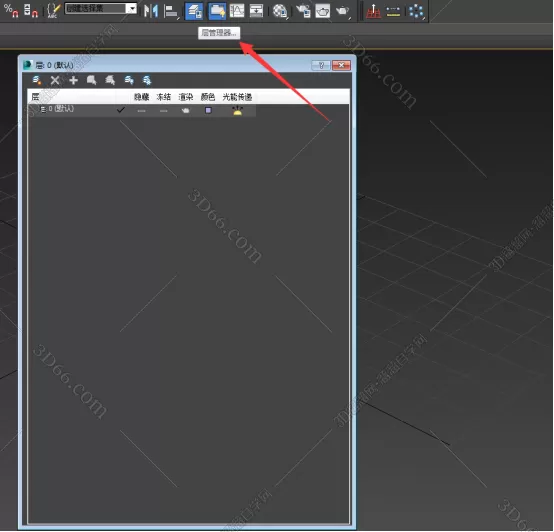Toggle percent snap icon
Viewport: 554px width, 532px height.
(x=11, y=10)
